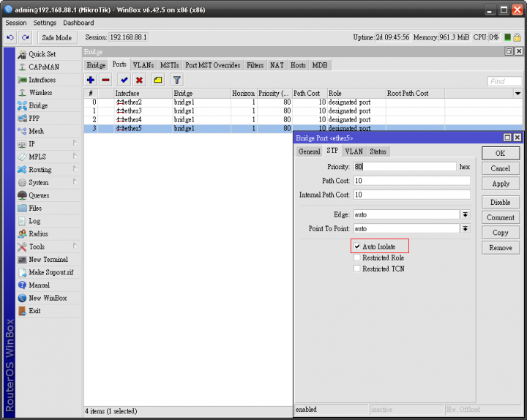The height and width of the screenshot is (420, 527).
Task: Enable Restricted Role checkbox
Action: 357,258
